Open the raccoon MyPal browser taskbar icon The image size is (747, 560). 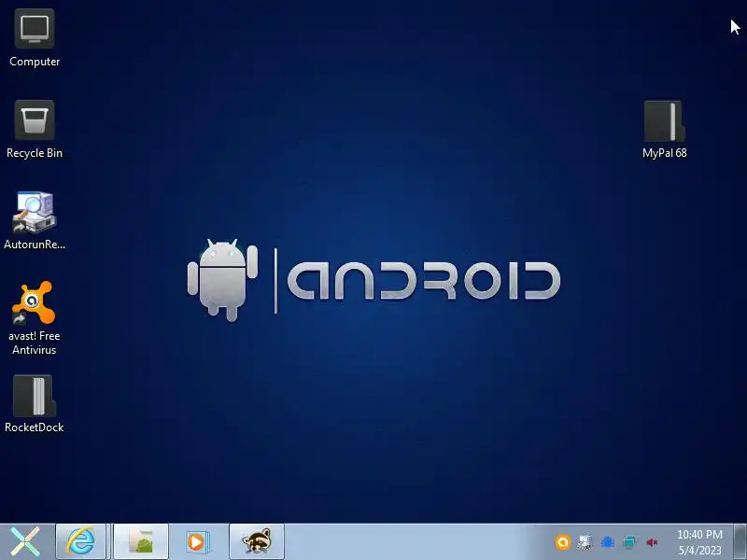click(257, 542)
